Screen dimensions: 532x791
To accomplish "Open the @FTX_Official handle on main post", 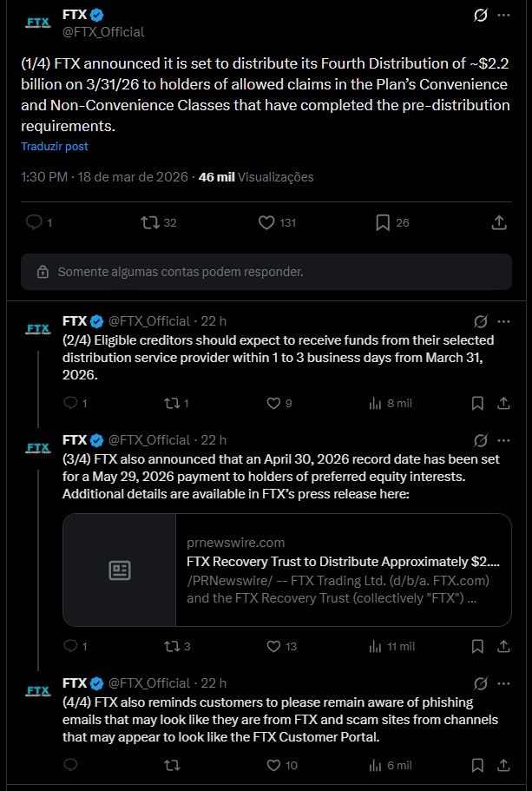I will click(103, 32).
